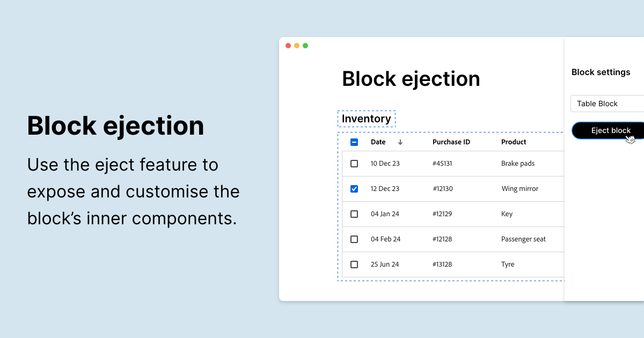The image size is (644, 338).
Task: Toggle the select-all header checkbox
Action: (x=354, y=142)
